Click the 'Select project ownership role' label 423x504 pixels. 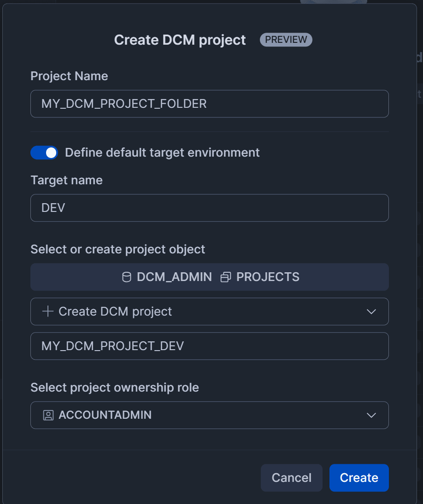[115, 387]
